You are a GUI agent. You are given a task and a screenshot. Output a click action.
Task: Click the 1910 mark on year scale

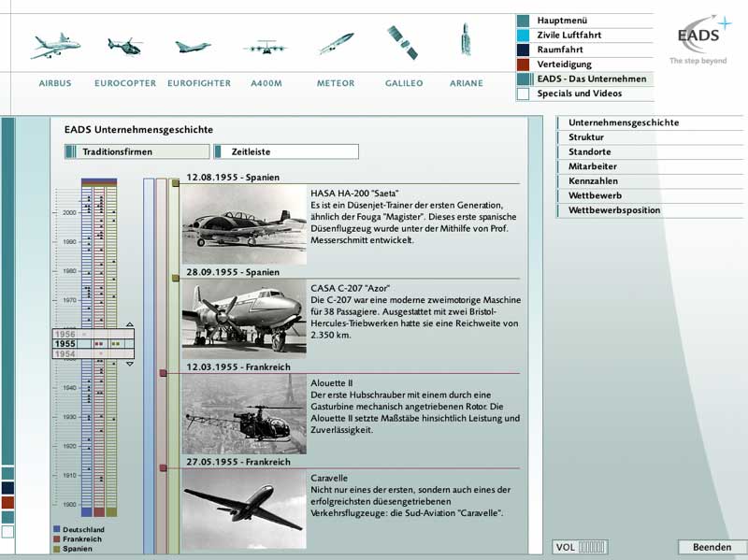click(x=69, y=476)
